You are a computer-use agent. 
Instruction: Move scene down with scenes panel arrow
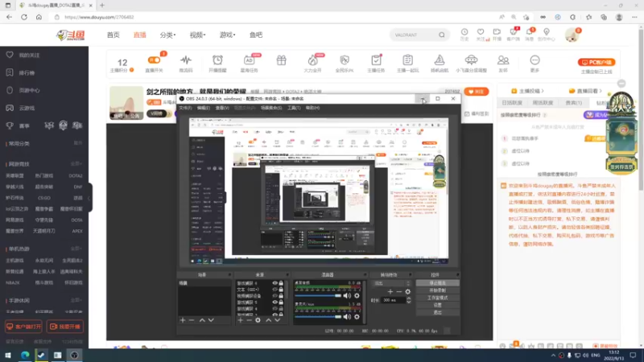point(211,320)
